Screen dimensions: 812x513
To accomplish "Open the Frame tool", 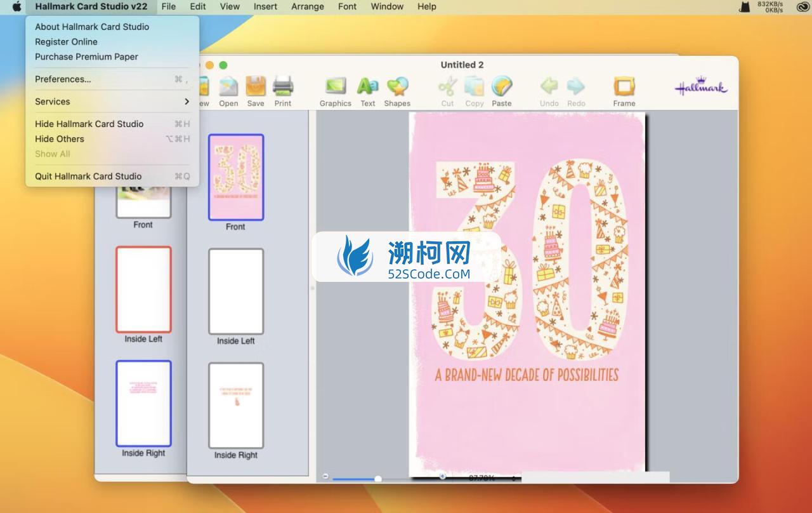I will 624,91.
